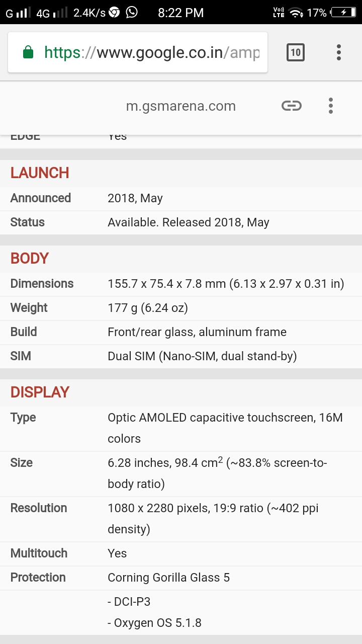This screenshot has height=644, width=362.
Task: Copy the AMP page link with the chain icon
Action: coord(292,106)
